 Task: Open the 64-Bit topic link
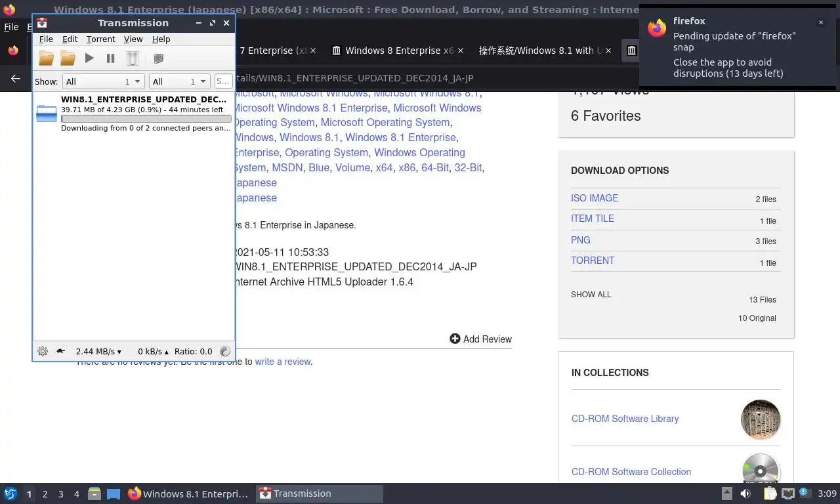click(435, 167)
